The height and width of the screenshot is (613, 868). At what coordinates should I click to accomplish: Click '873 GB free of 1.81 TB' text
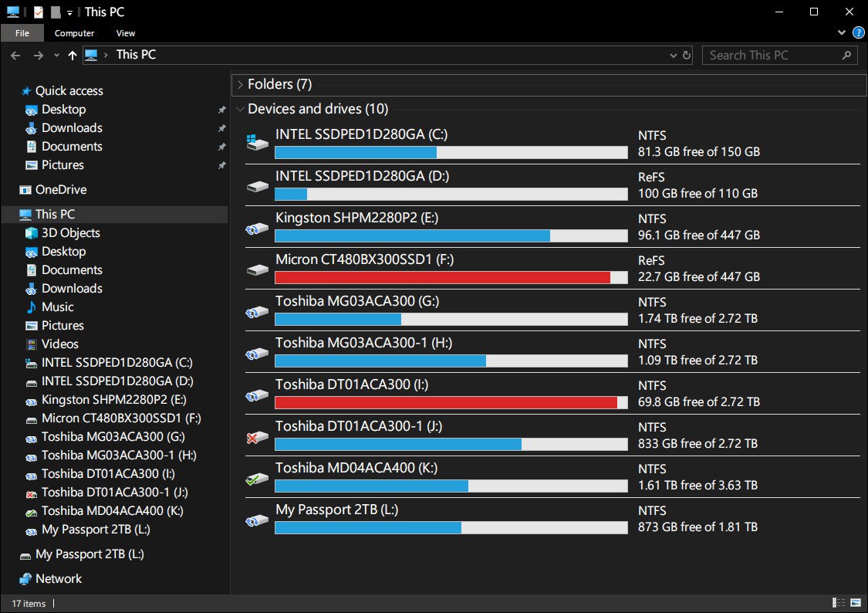(x=697, y=527)
